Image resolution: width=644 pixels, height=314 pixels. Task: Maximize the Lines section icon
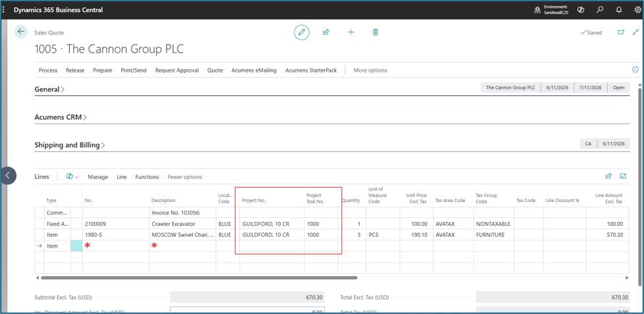(623, 176)
